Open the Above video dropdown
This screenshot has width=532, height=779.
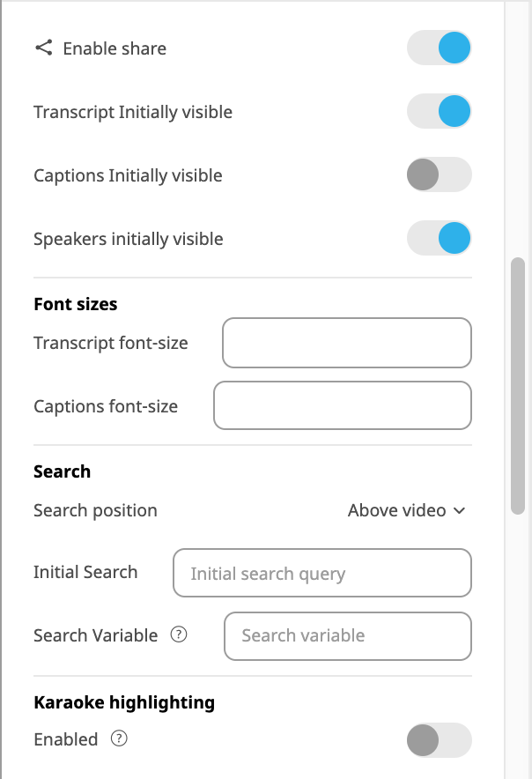pyautogui.click(x=406, y=510)
